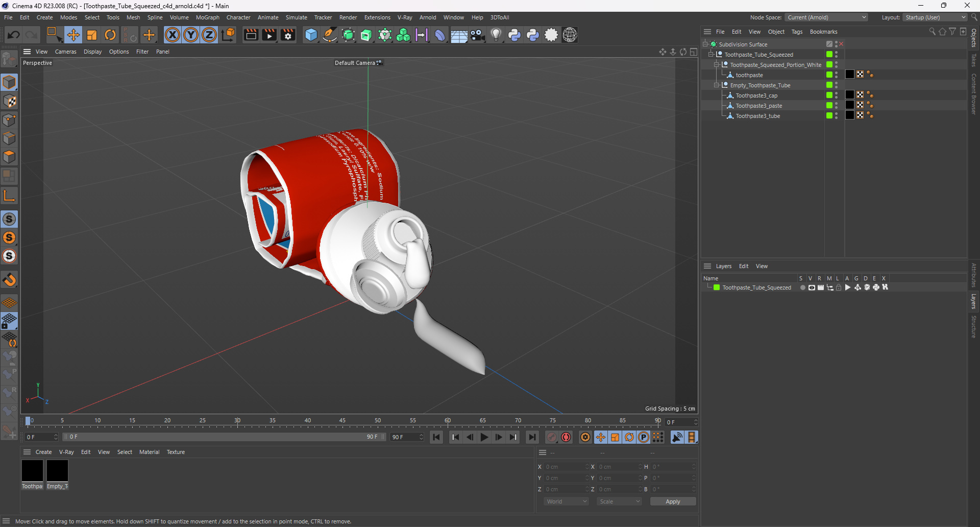Click Render View clapperboard icon
This screenshot has width=980, height=527.
[251, 35]
